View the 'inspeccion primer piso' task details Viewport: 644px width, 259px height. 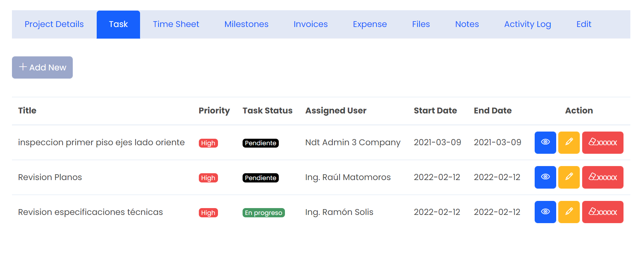[545, 142]
